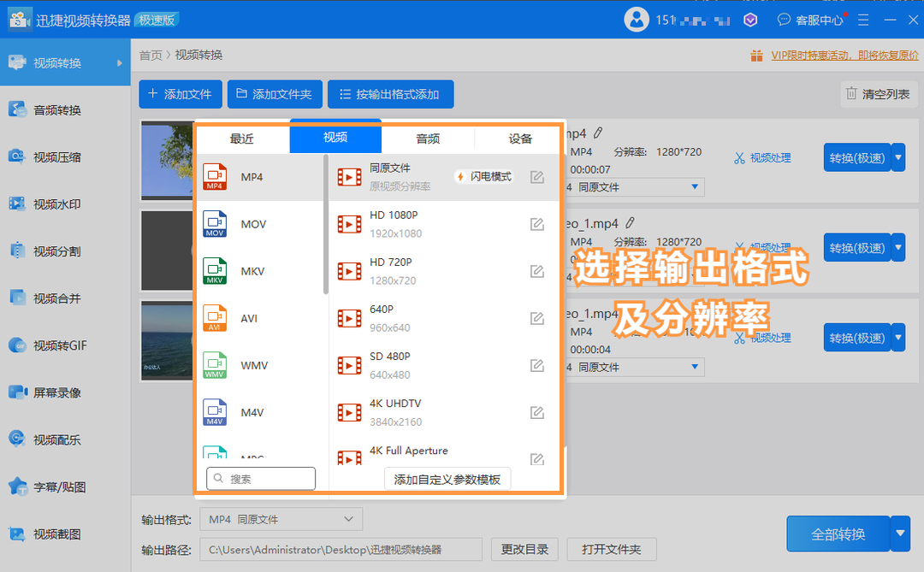Open the VIP限时特惠活动 promotion link
Viewport: 924px width, 572px height.
click(844, 56)
